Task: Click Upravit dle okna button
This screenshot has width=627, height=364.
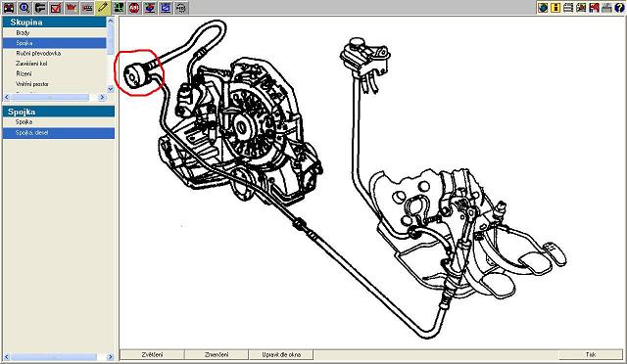Action: click(x=281, y=354)
